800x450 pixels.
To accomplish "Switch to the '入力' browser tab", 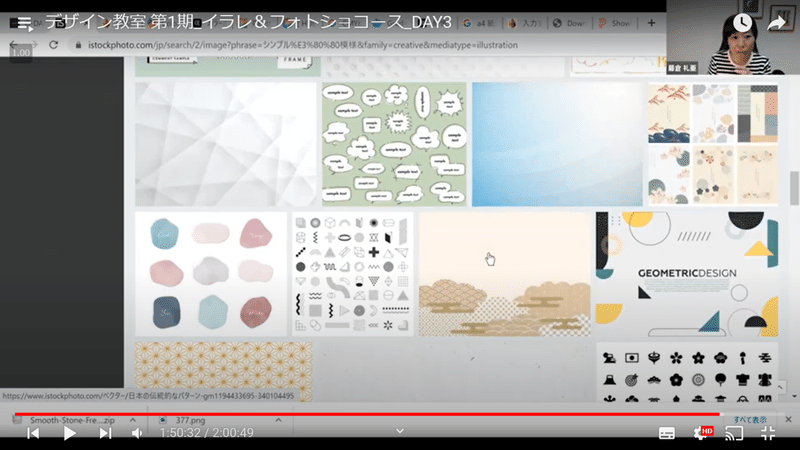I will 525,23.
